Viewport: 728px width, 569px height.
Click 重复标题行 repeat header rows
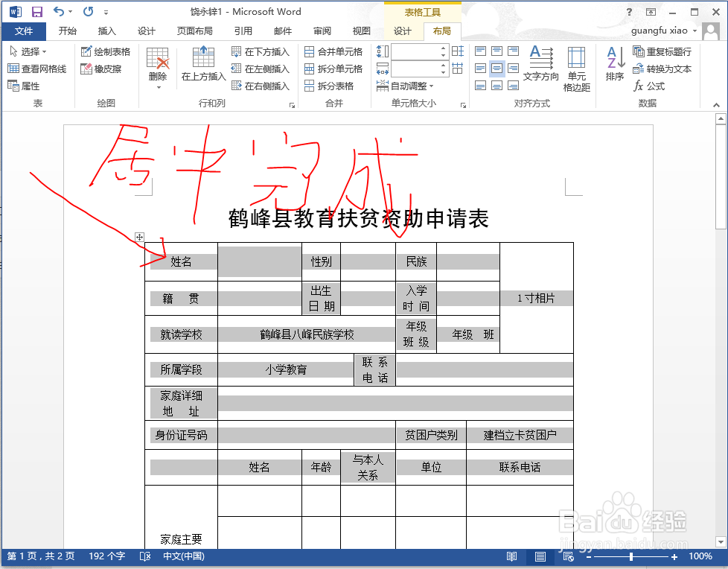tap(662, 51)
